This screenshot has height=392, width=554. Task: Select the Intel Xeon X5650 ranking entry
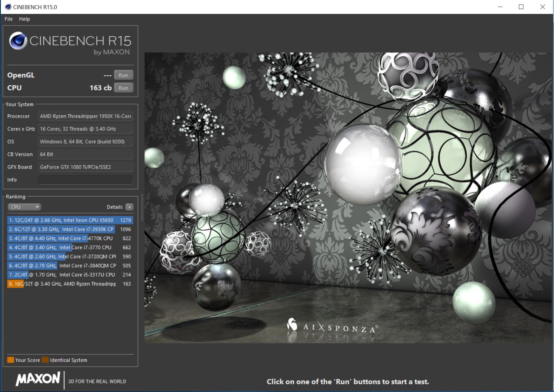point(70,220)
